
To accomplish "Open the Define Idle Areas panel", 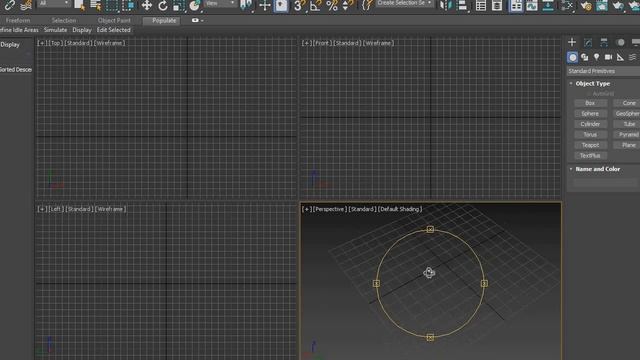I will [19, 30].
